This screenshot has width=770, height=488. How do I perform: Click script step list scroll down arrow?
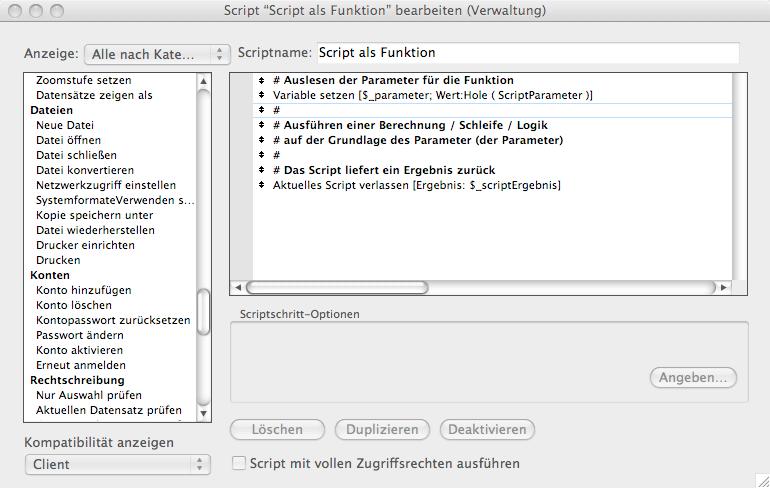point(204,412)
